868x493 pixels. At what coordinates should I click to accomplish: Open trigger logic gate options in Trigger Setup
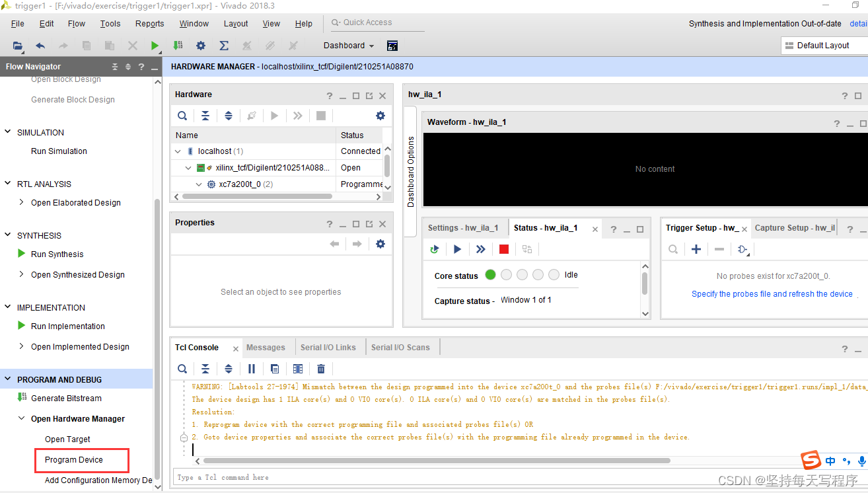744,250
